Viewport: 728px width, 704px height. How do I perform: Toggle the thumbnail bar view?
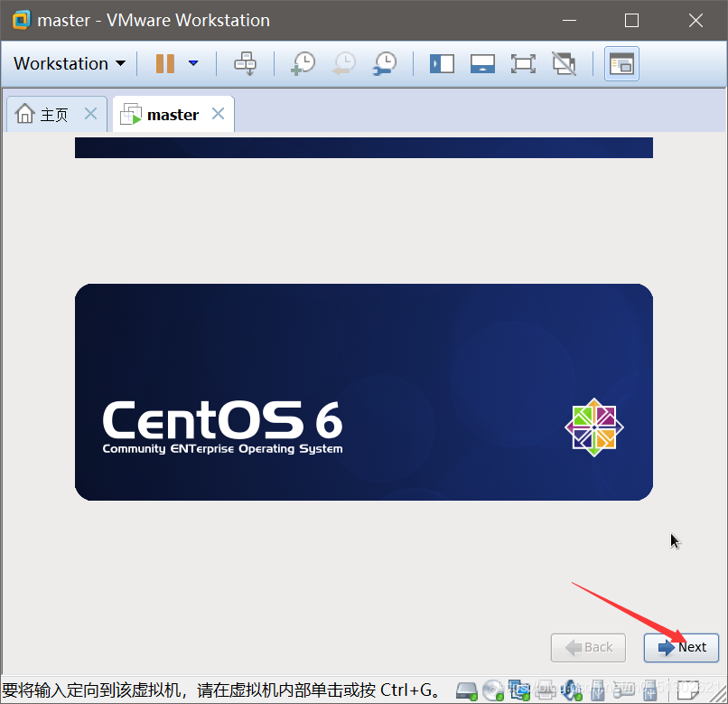(482, 63)
